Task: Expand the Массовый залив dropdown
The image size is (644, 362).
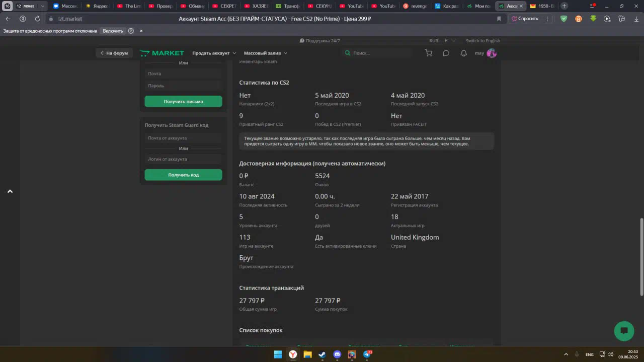Action: click(x=266, y=53)
